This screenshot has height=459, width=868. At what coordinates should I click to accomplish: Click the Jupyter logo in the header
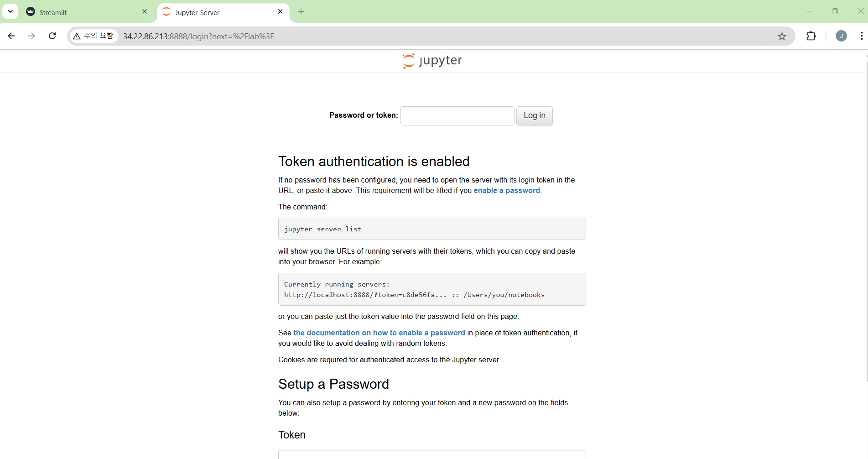432,61
